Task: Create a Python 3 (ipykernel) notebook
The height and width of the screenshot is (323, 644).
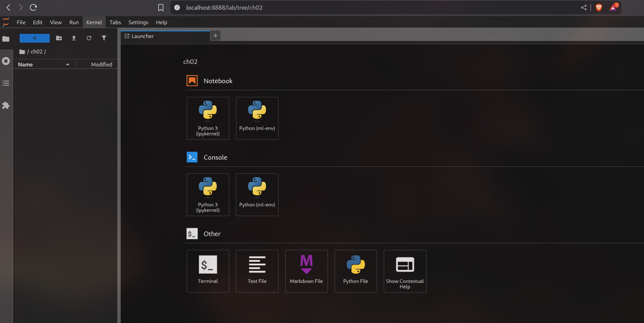Action: 208,118
